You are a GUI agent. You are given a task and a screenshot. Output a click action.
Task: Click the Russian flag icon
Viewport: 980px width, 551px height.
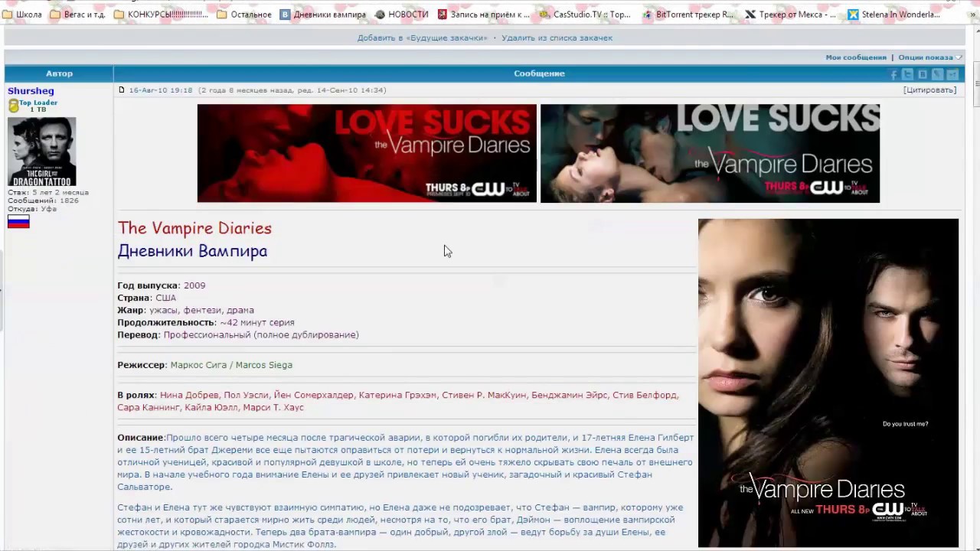(x=18, y=222)
